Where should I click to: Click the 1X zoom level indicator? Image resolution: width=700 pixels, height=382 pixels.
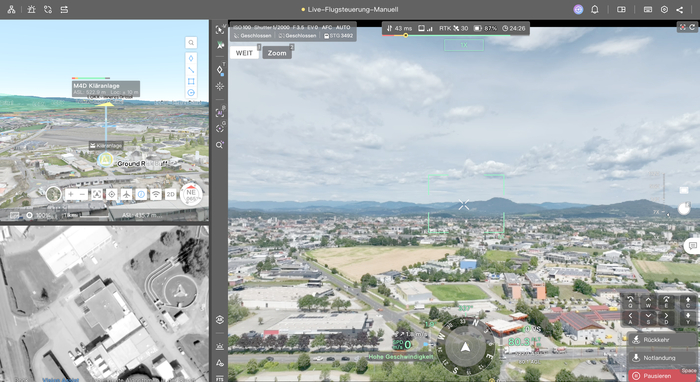[464, 45]
